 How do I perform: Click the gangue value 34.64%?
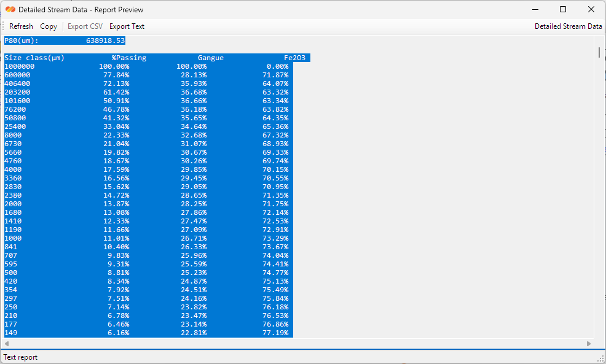coord(194,126)
